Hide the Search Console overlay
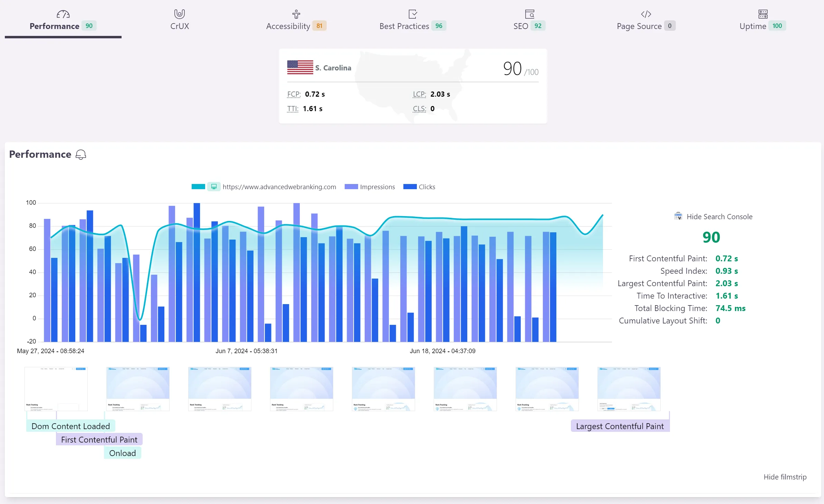This screenshot has height=504, width=824. [x=719, y=216]
